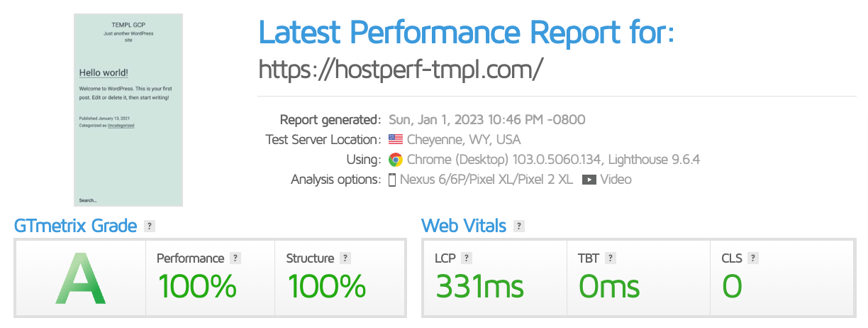This screenshot has height=328, width=868.
Task: Click the CLS metric help icon
Action: click(753, 258)
